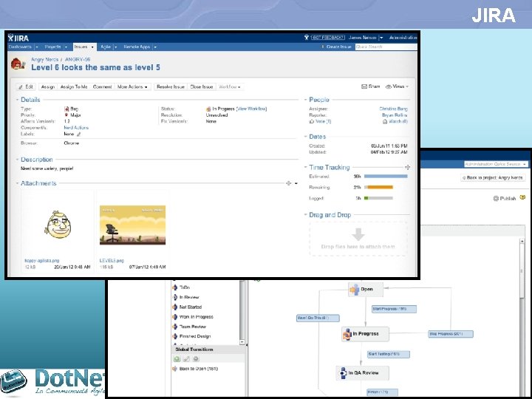Click the Major priority icon
Image resolution: width=532 pixels, height=399 pixels.
pyautogui.click(x=66, y=115)
